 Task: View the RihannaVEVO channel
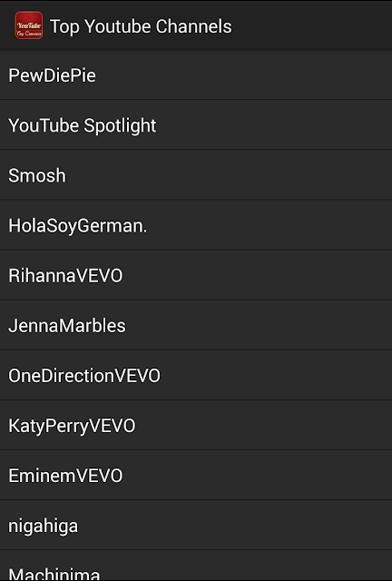196,275
